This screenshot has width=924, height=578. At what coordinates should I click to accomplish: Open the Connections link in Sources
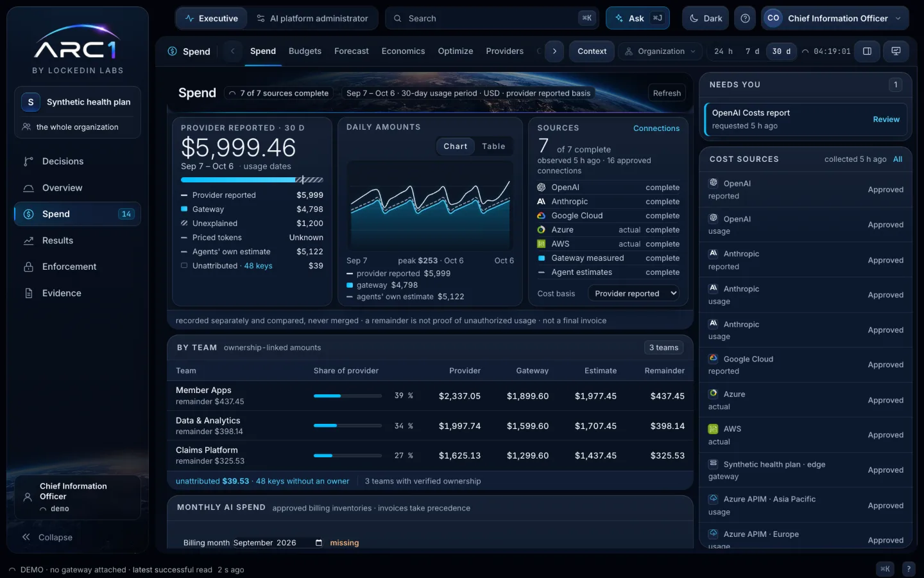656,128
